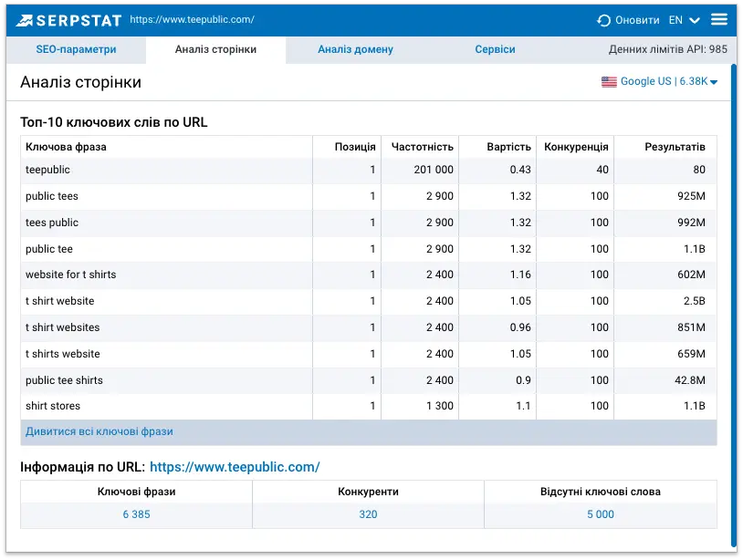Click the 5 000 missing keywords link
The height and width of the screenshot is (560, 743).
[x=600, y=514]
